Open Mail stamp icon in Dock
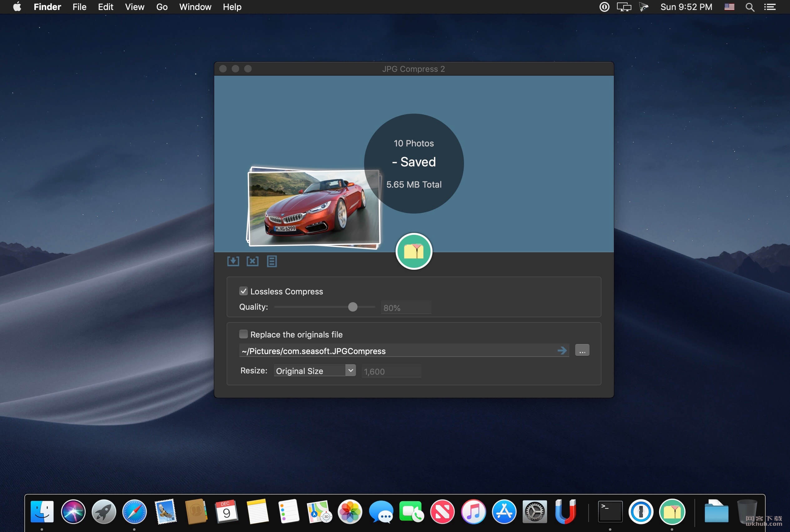The image size is (790, 532). [x=165, y=511]
